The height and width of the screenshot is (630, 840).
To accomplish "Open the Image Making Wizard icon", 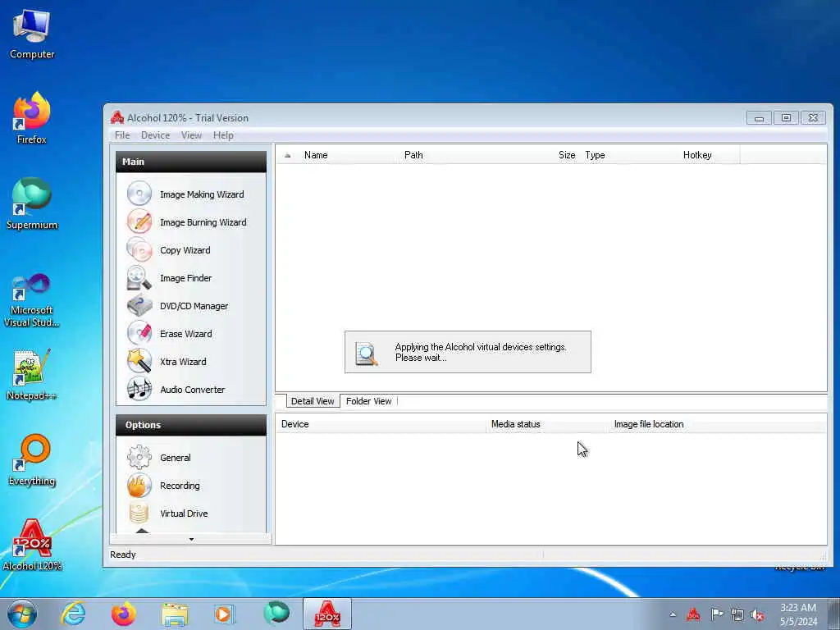I will [x=139, y=194].
